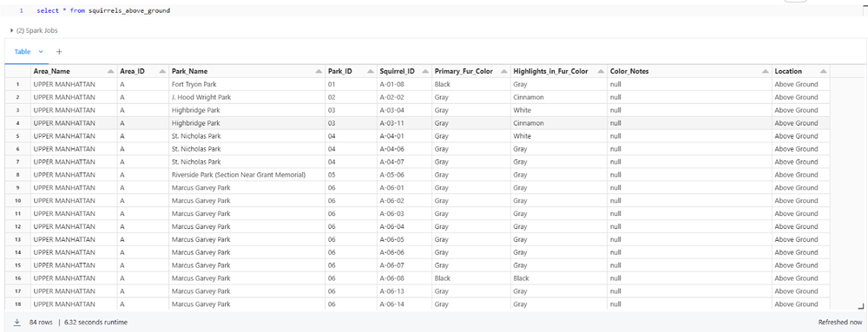Click the Refreshed now status text
Image resolution: width=868 pixels, height=332 pixels.
[x=839, y=322]
